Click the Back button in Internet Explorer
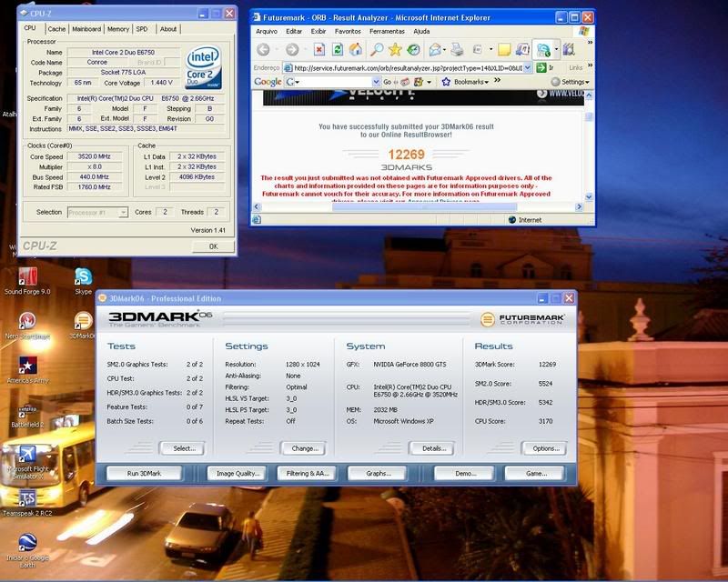This screenshot has width=728, height=582. [x=264, y=50]
